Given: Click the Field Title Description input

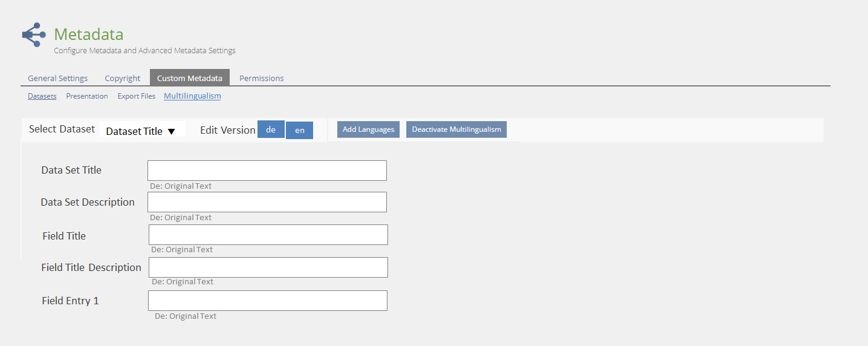Looking at the screenshot, I should click(268, 267).
